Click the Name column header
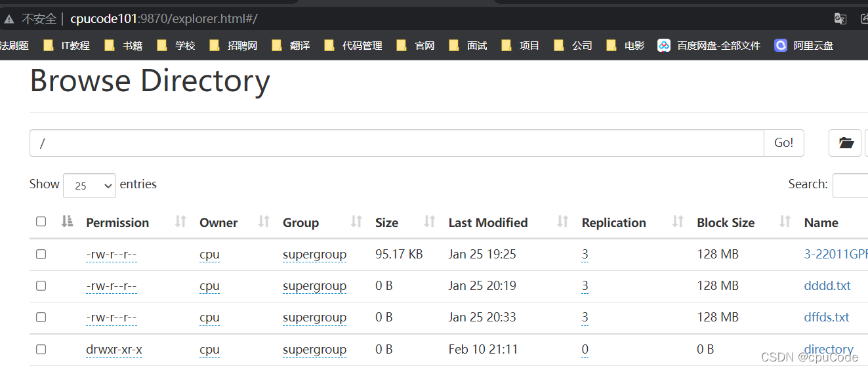Image resolution: width=868 pixels, height=370 pixels. 821,222
